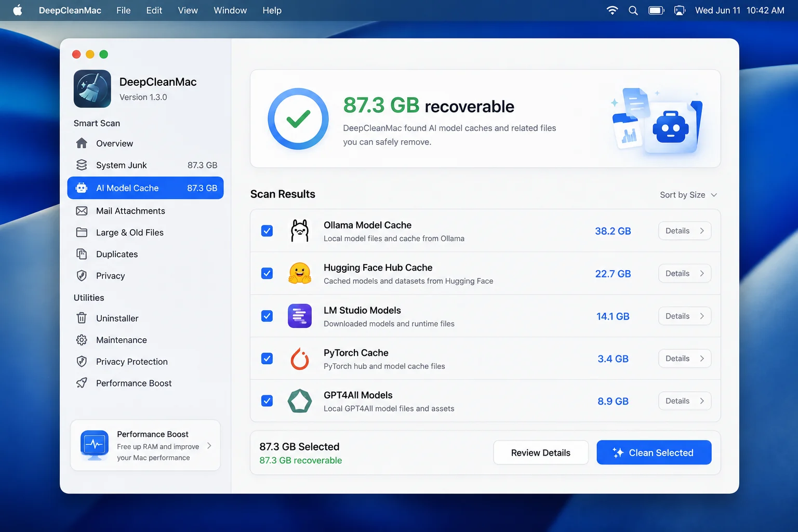The width and height of the screenshot is (798, 532).
Task: Select Duplicates in the sidebar
Action: pos(145,254)
